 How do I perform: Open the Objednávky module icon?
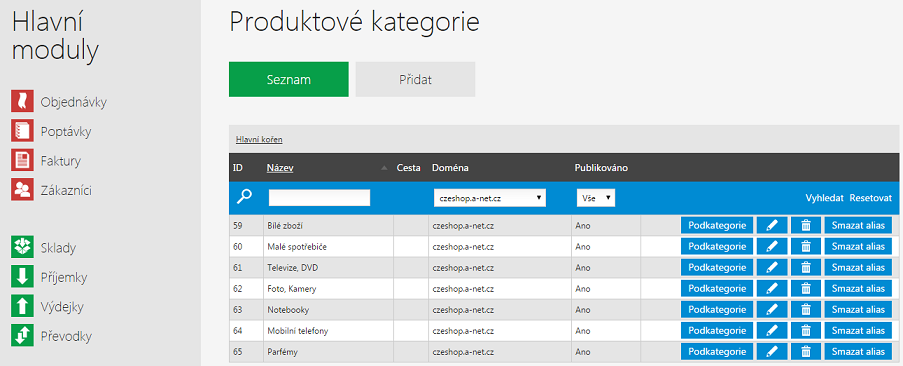tap(22, 102)
